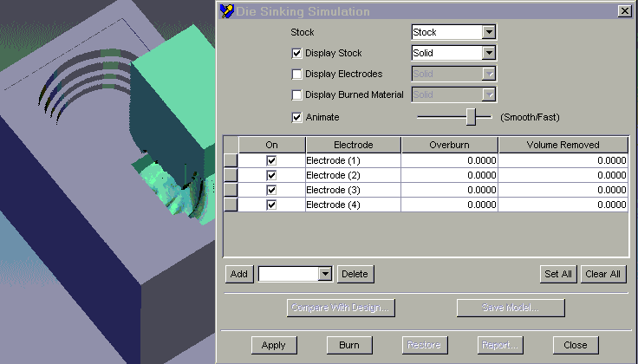Click the Delete electrode button
Viewport: 638px width, 364px height.
coord(355,274)
